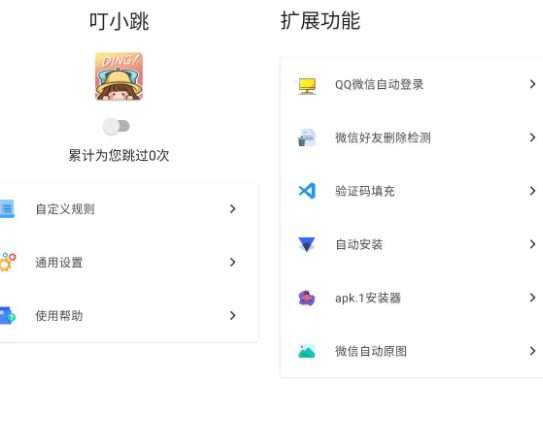
Task: Open the 微信好友删除检测 feature label
Action: [383, 138]
